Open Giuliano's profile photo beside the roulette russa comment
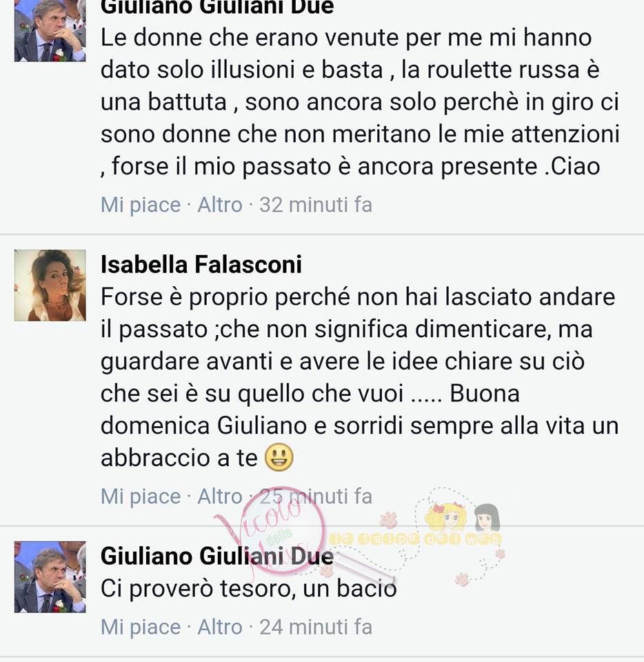This screenshot has width=644, height=662. (50, 31)
